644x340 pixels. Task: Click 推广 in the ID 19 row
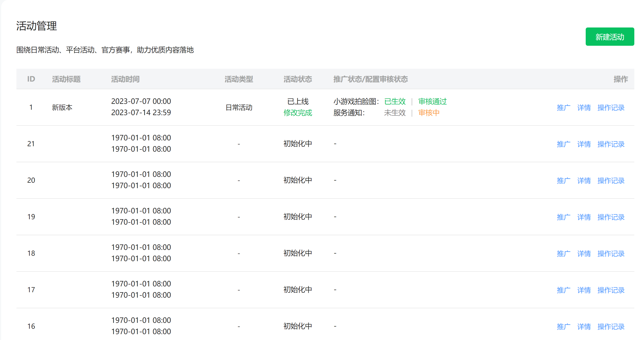coord(563,217)
